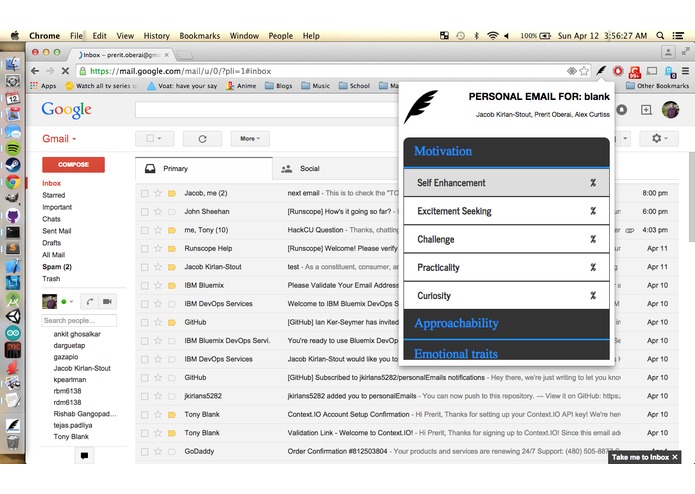Open the Gmail product switcher dropdown
The width and height of the screenshot is (695, 494).
[59, 139]
